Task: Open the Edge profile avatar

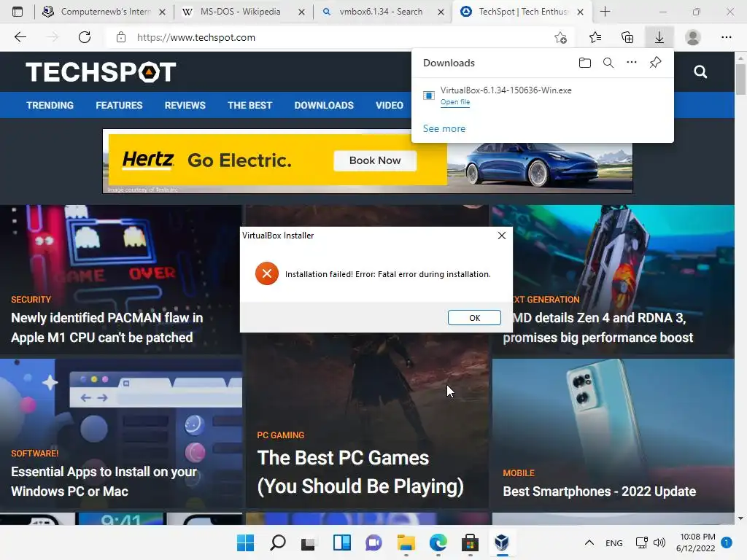Action: (693, 37)
